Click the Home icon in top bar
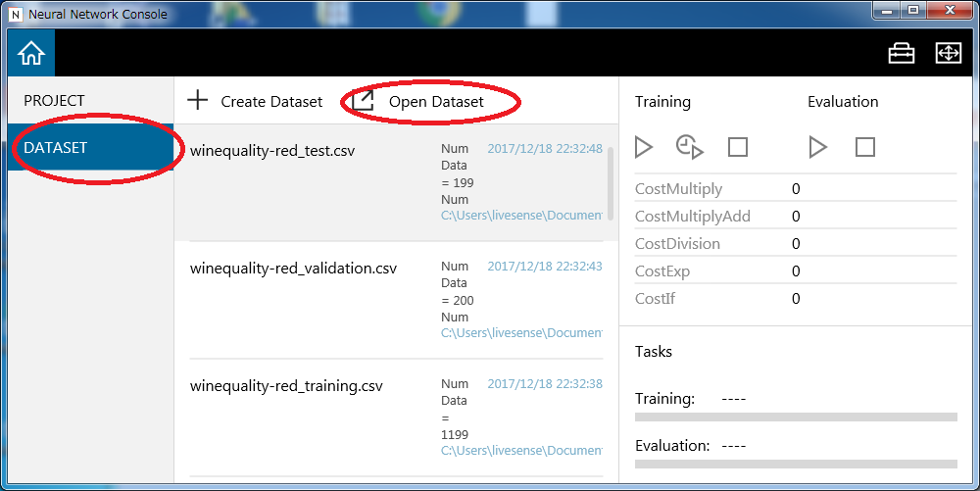 (x=31, y=53)
